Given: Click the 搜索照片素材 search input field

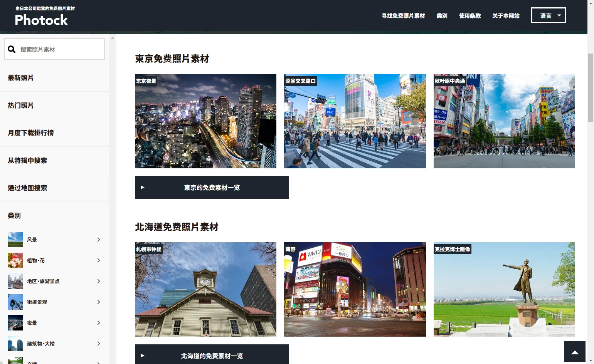Looking at the screenshot, I should click(x=60, y=49).
